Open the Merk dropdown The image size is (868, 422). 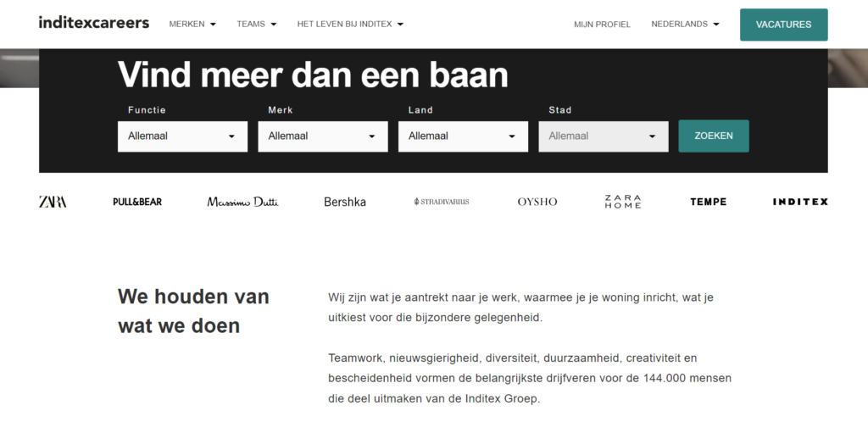coord(323,136)
